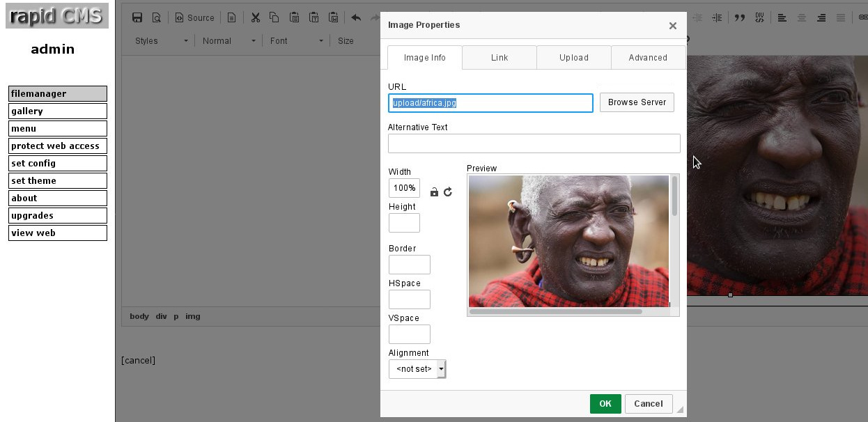This screenshot has width=868, height=422.
Task: Click the Alternative Text input field
Action: point(534,143)
